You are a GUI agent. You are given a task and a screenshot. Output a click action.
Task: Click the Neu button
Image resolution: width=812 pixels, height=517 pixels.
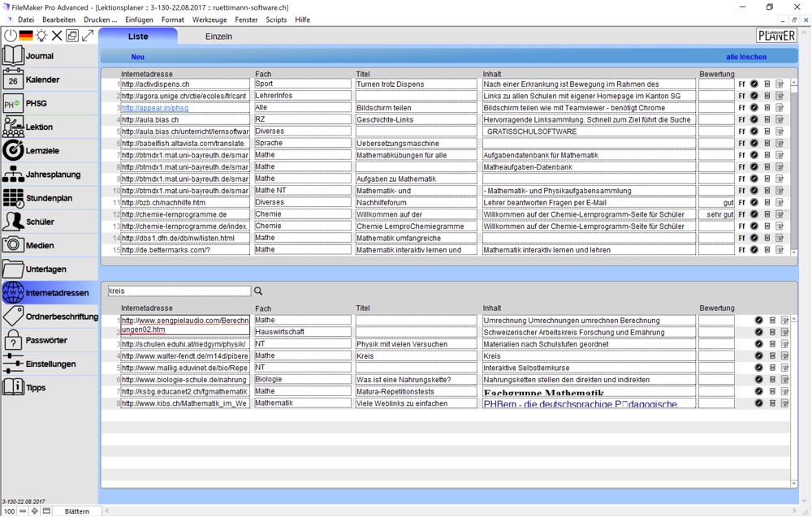[138, 57]
